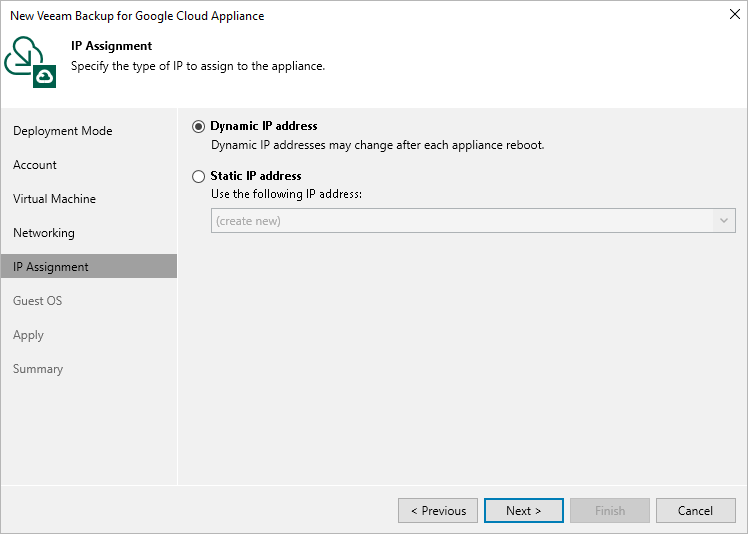The height and width of the screenshot is (534, 748).
Task: Close the appliance wizard window
Action: pos(735,14)
